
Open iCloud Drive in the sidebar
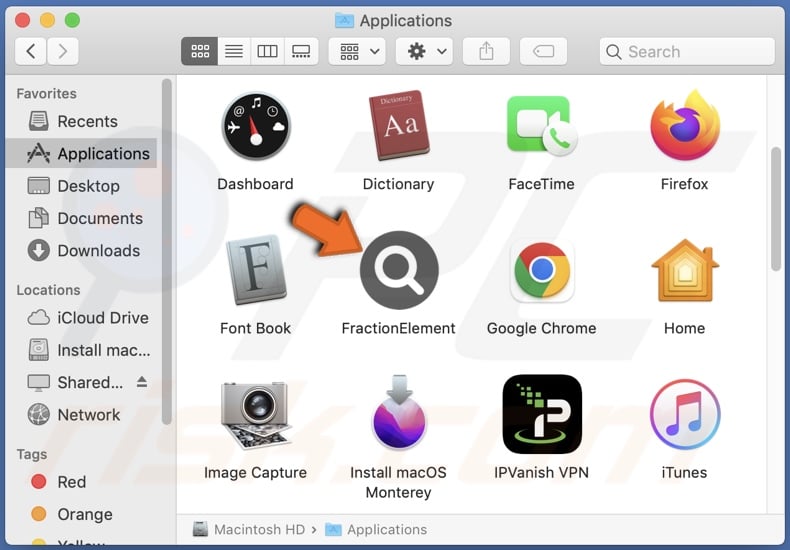click(x=83, y=318)
